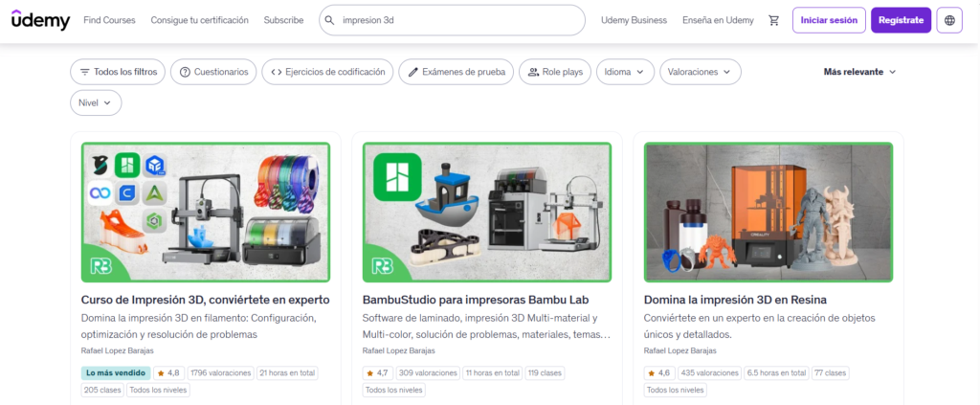
Task: Click Rafael Lopez Barajas under Curso de Impresión 3D
Action: point(118,350)
